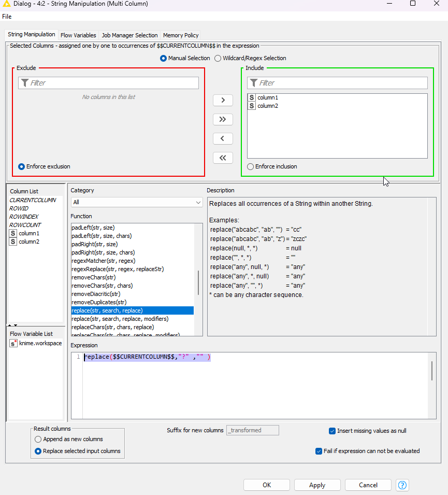Click the OK button
This screenshot has width=448, height=495.
click(x=267, y=485)
